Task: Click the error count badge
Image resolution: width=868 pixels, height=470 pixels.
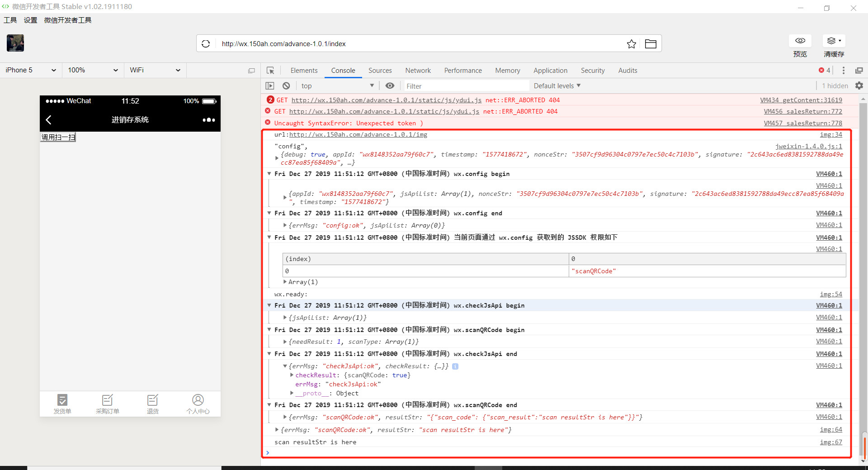Action: (824, 71)
